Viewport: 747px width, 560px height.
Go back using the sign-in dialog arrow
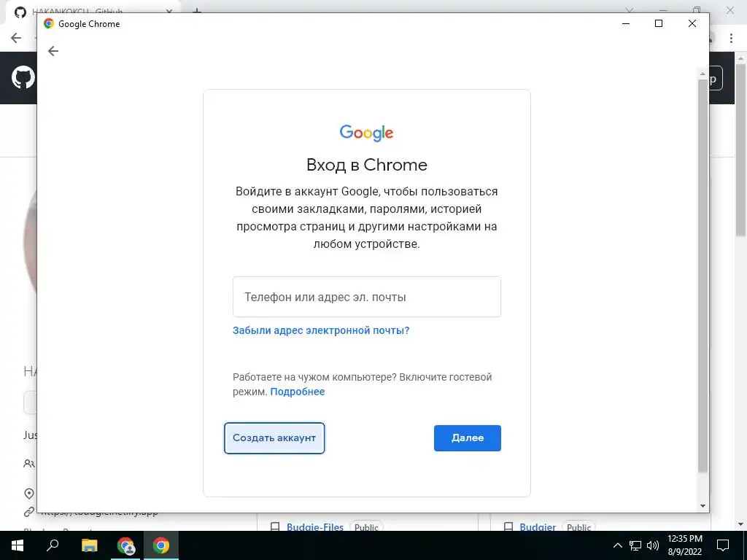[53, 51]
